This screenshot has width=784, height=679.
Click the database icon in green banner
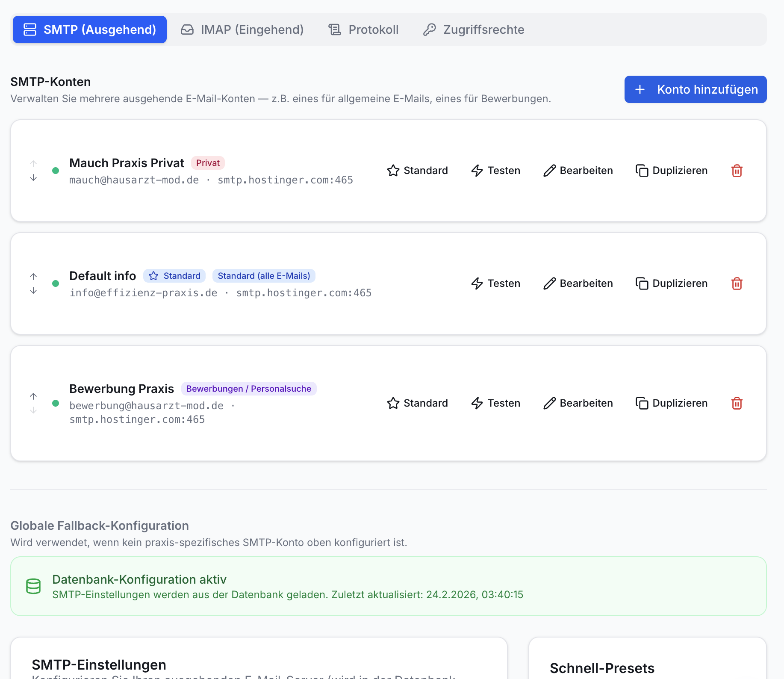click(x=33, y=586)
